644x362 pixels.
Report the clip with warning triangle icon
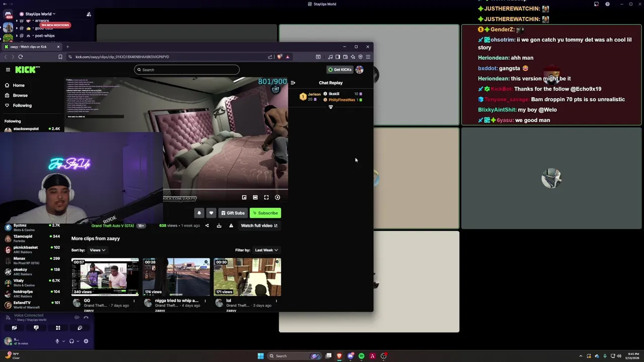pos(231,226)
